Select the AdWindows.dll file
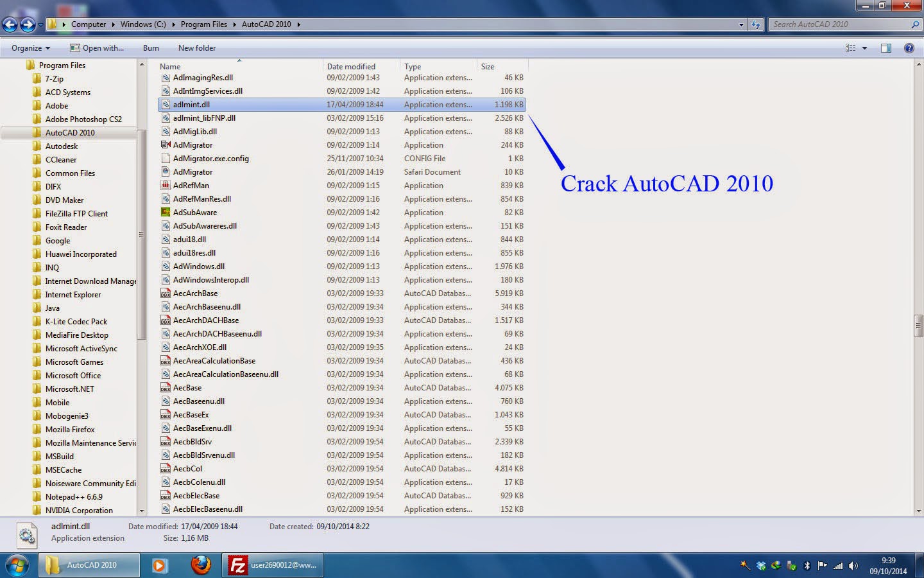This screenshot has width=924, height=578. click(x=199, y=267)
